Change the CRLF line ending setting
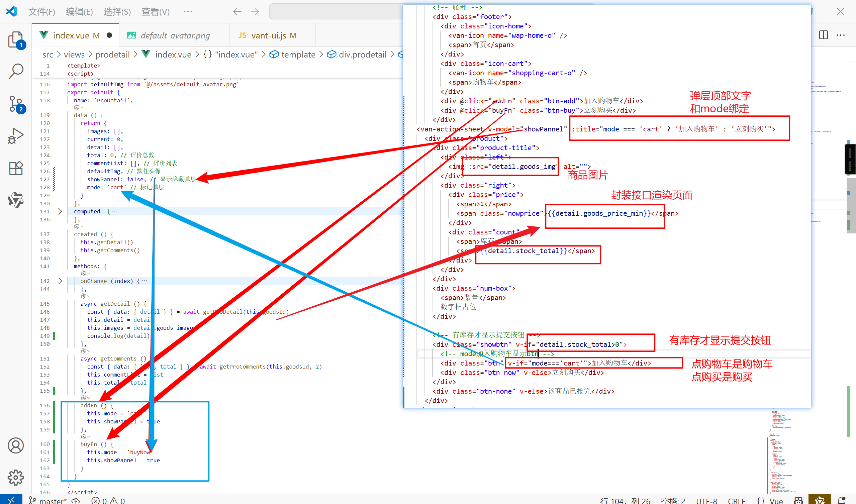 click(736, 500)
